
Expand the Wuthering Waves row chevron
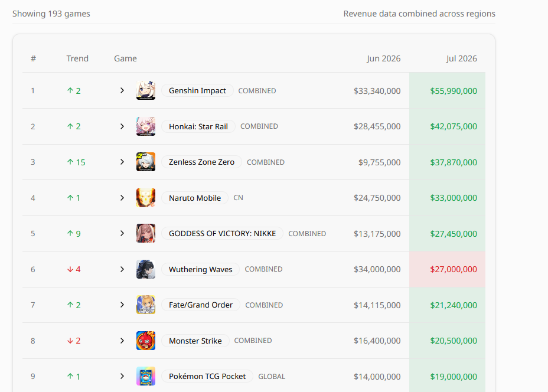[122, 269]
